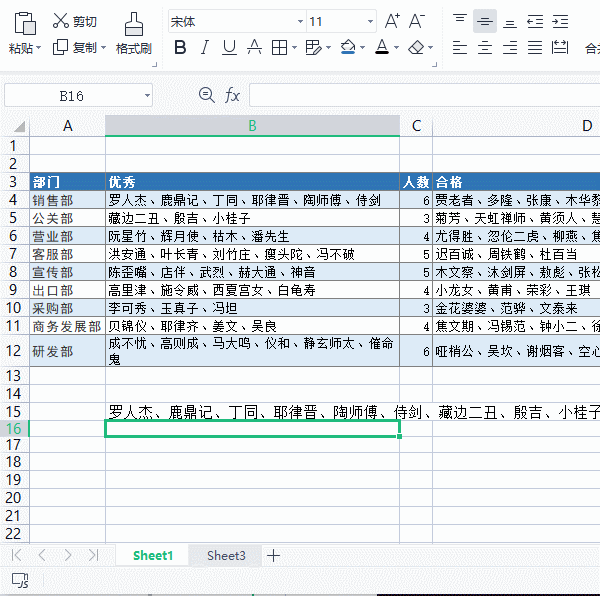
Task: Click the 优秀 header cell
Action: 252,182
